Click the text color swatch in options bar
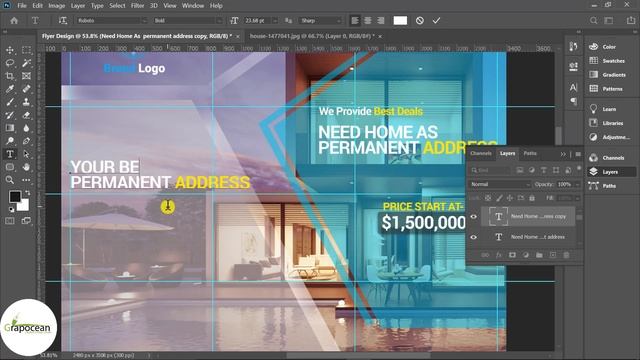This screenshot has height=360, width=640. (x=400, y=20)
